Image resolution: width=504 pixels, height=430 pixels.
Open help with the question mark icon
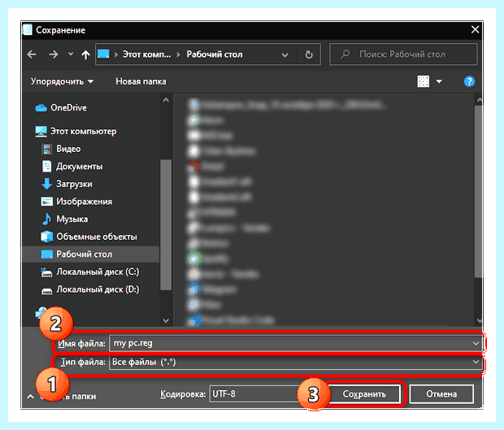[x=469, y=81]
